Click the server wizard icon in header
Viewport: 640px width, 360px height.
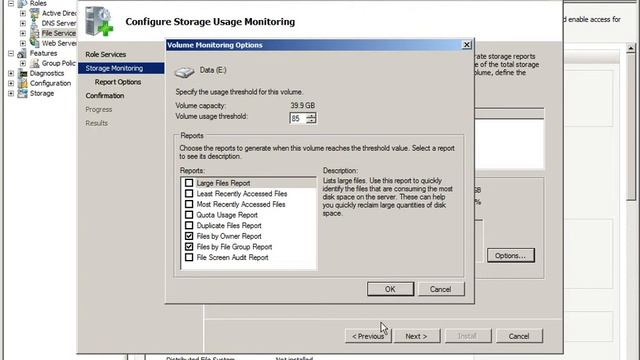pyautogui.click(x=99, y=22)
